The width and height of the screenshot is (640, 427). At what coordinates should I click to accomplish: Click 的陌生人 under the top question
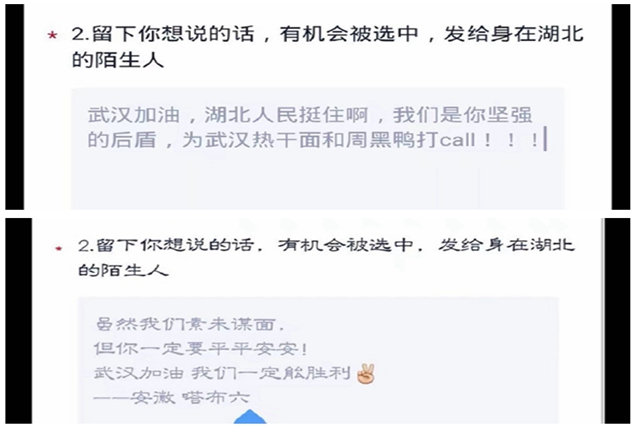click(x=118, y=60)
